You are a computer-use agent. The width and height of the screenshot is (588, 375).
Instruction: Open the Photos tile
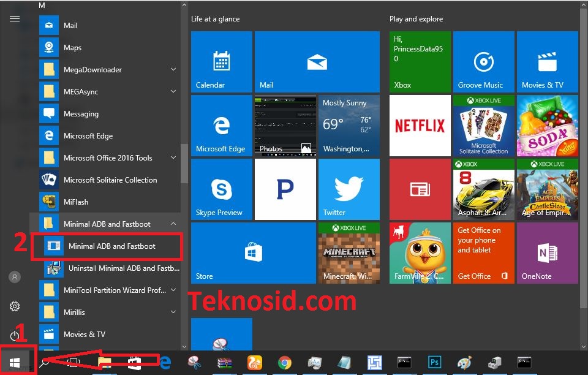(x=285, y=125)
